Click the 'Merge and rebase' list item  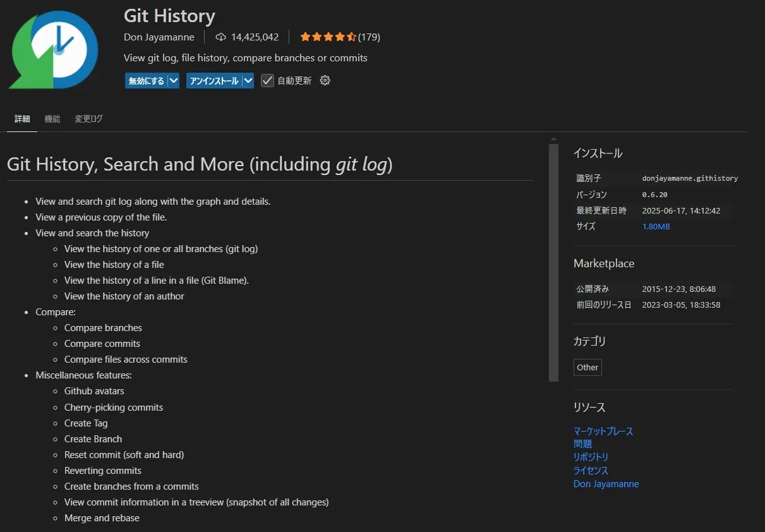click(102, 518)
